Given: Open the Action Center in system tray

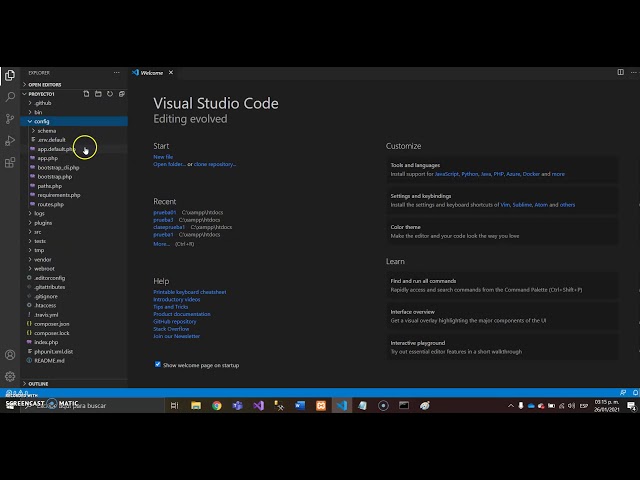Looking at the screenshot, I should point(631,405).
